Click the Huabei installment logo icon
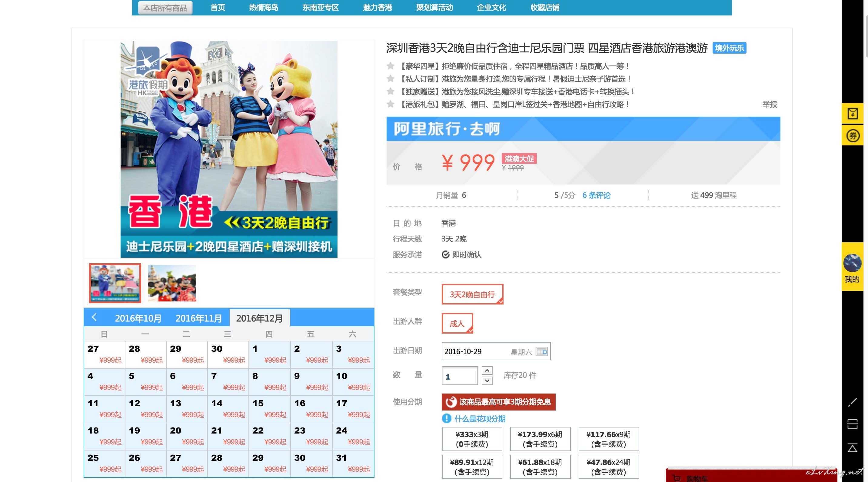This screenshot has height=482, width=868. pyautogui.click(x=451, y=402)
